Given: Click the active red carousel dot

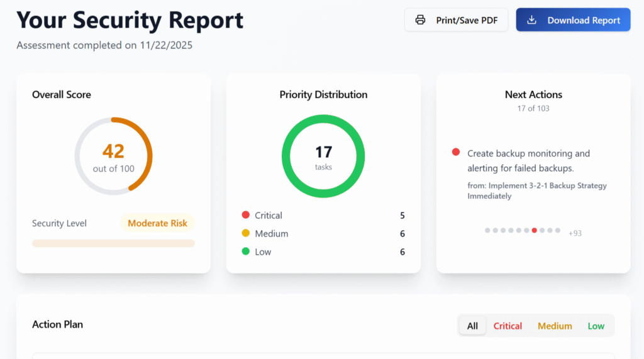Looking at the screenshot, I should pyautogui.click(x=535, y=231).
